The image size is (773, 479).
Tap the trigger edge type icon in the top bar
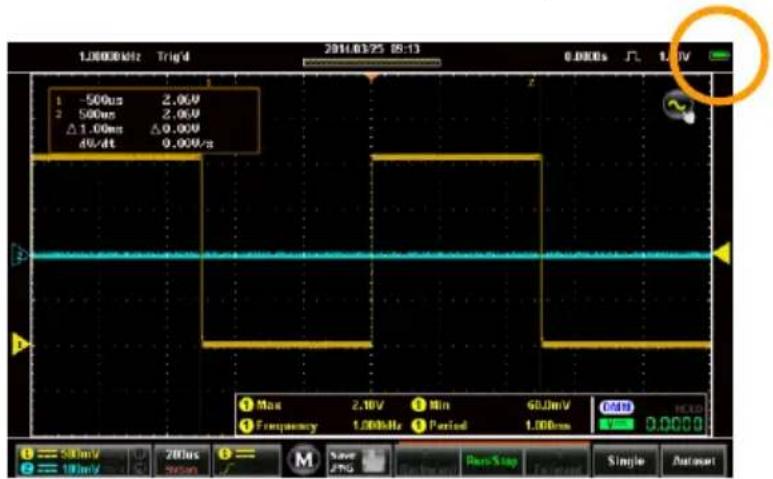[x=632, y=57]
